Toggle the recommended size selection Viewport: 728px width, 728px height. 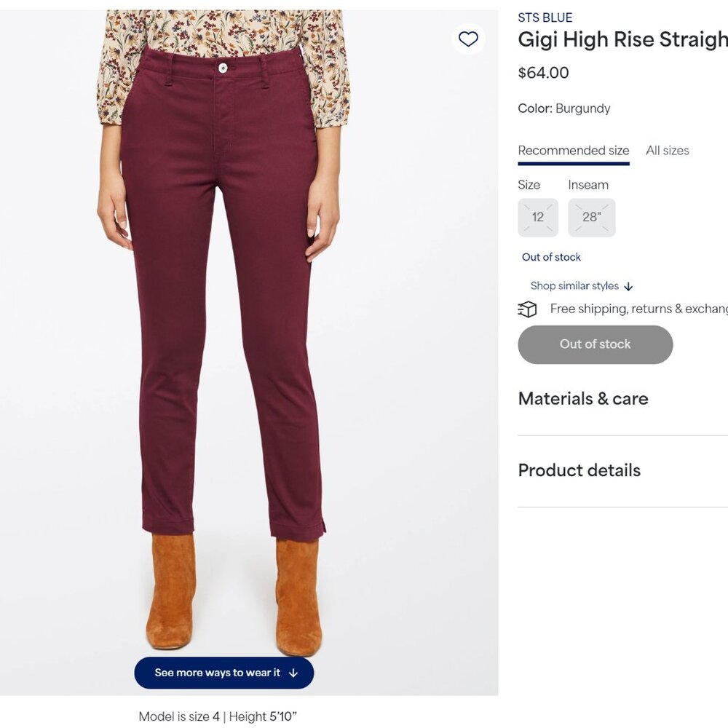[x=573, y=150]
